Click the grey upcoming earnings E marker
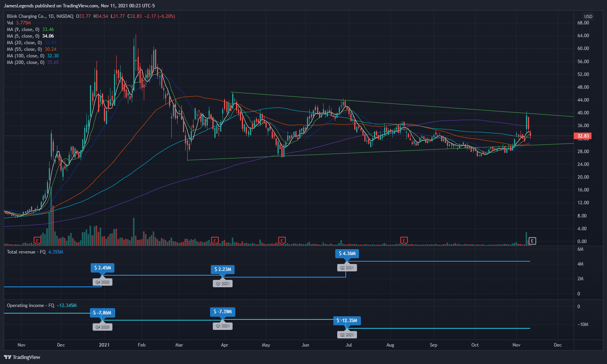 [x=532, y=241]
